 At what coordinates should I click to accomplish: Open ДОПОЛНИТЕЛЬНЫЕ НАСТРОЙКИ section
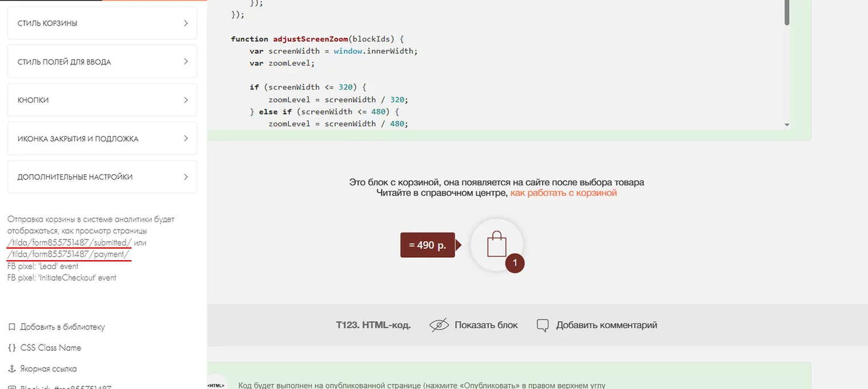(102, 177)
